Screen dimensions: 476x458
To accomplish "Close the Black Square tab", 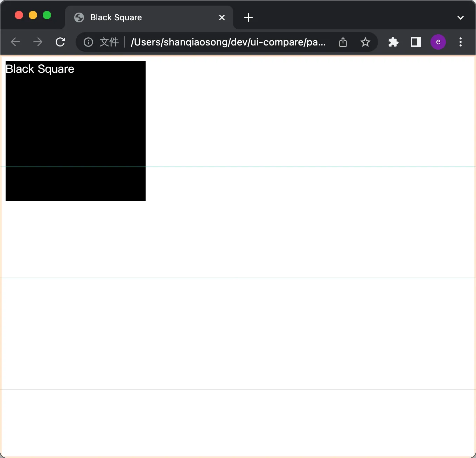I will pyautogui.click(x=222, y=17).
